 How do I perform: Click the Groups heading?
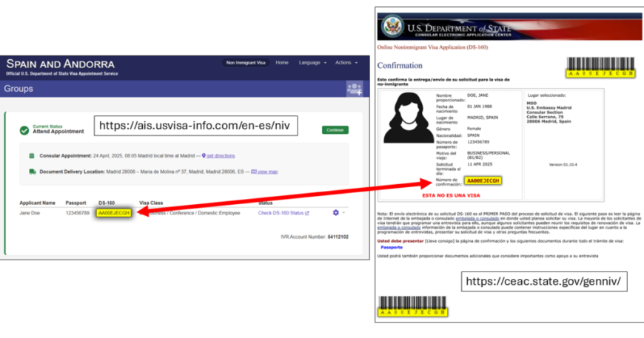coord(19,89)
